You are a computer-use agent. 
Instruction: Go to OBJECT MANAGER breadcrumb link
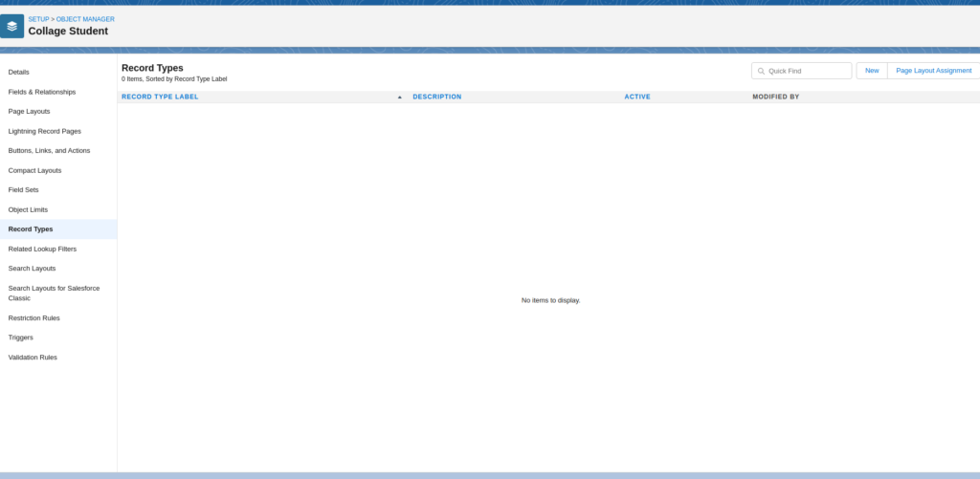(x=85, y=19)
